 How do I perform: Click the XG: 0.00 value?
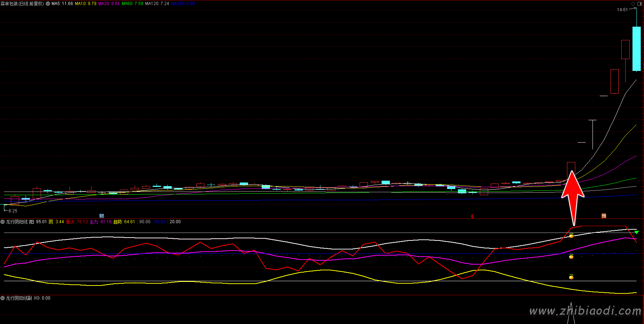click(42, 298)
